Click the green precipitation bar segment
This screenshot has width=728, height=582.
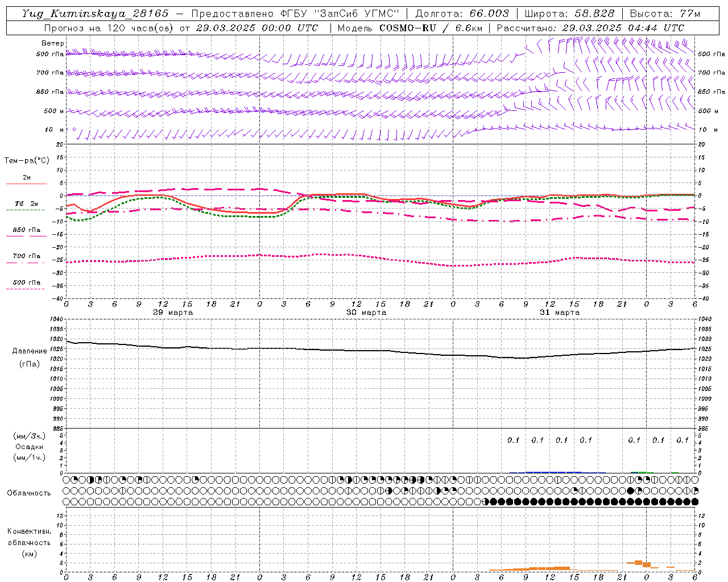(x=638, y=472)
